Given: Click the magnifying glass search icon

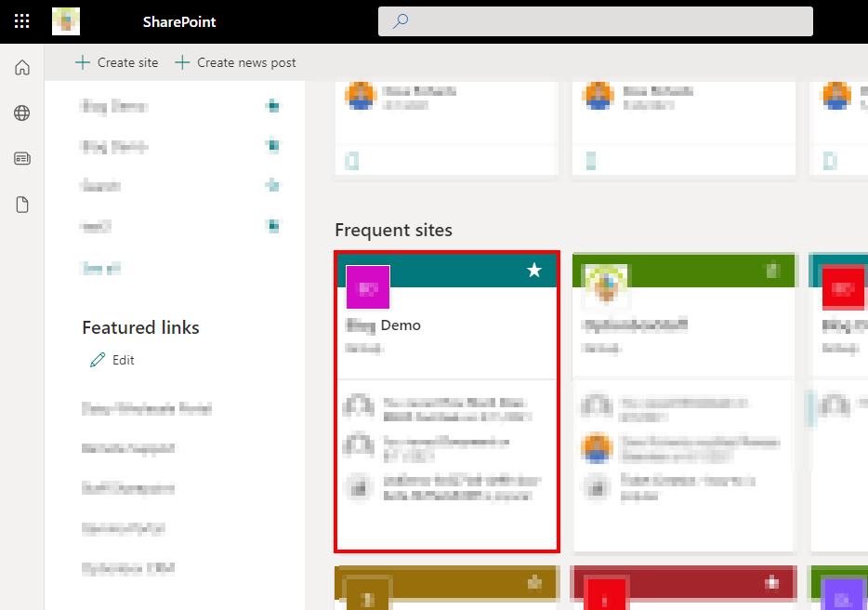Looking at the screenshot, I should [x=401, y=21].
